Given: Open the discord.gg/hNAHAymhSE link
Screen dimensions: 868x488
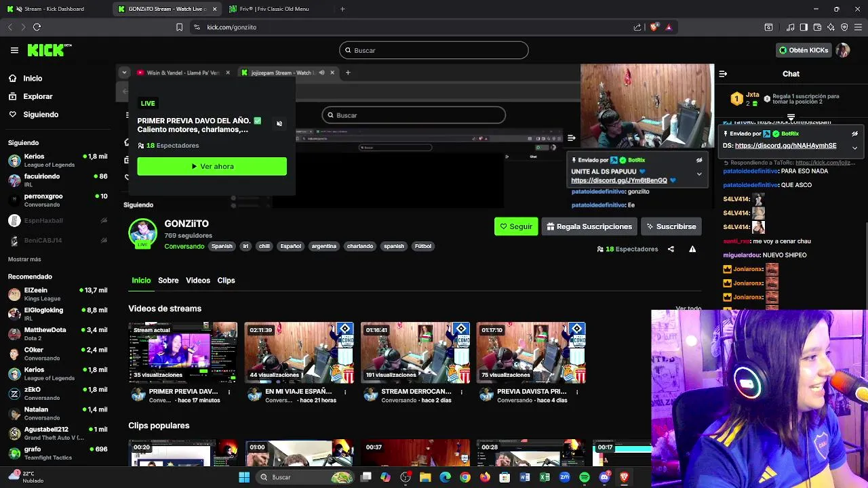Looking at the screenshot, I should (785, 146).
